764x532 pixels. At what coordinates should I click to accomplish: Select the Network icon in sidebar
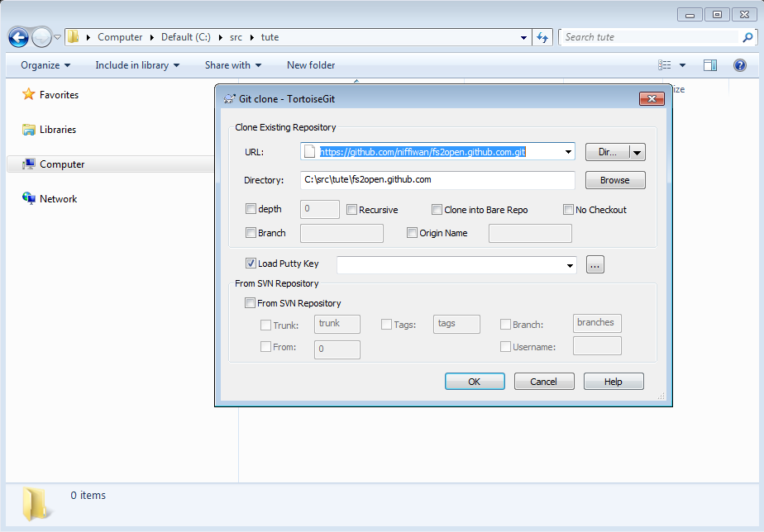29,199
